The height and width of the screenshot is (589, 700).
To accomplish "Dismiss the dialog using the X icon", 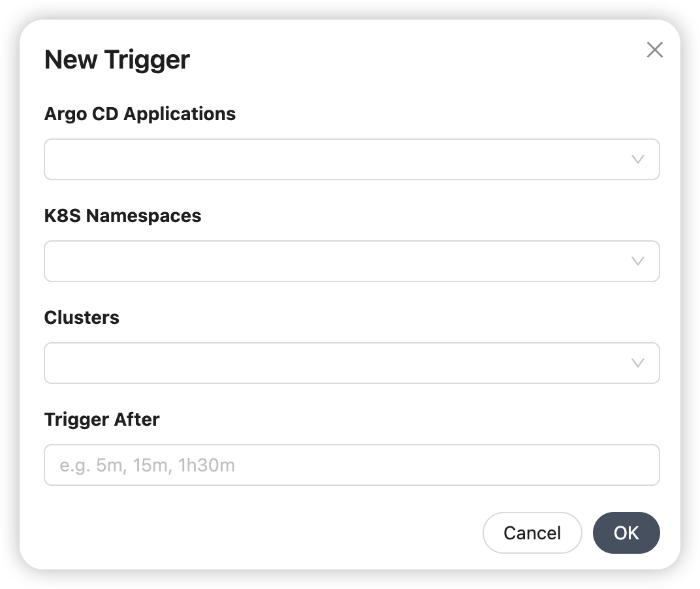I will tap(654, 50).
